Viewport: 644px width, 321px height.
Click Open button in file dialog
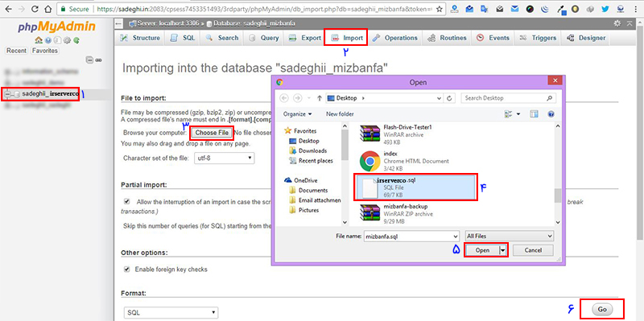click(x=482, y=250)
